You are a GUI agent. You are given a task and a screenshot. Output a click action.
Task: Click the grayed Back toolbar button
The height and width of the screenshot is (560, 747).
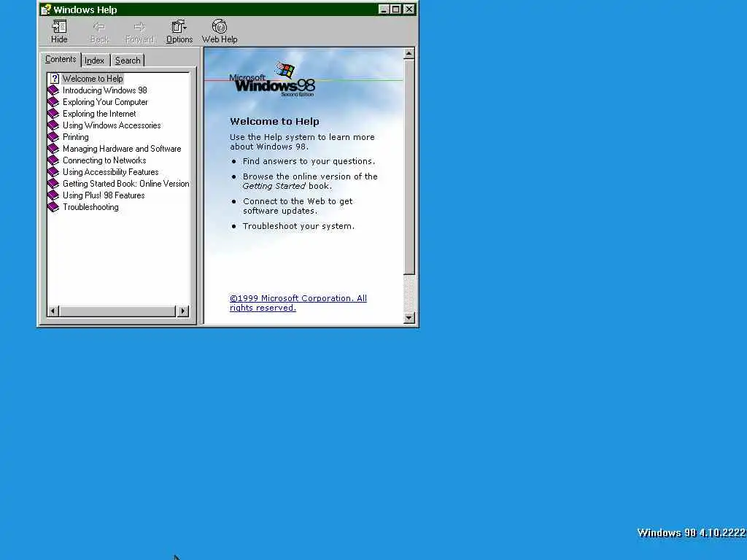[x=99, y=31]
